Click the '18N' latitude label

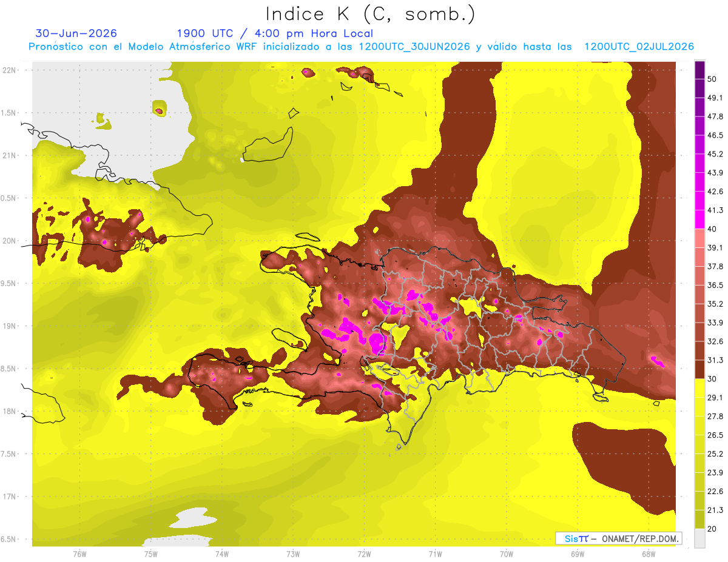[x=9, y=412]
